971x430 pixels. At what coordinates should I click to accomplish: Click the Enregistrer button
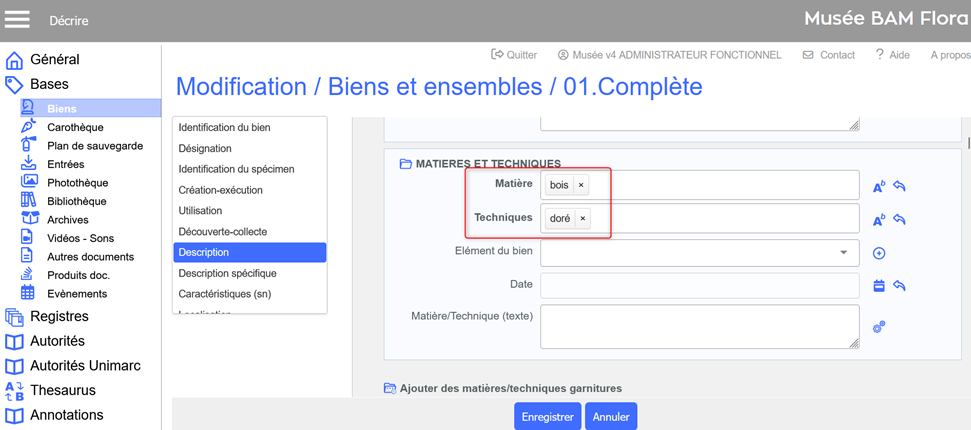click(x=547, y=416)
